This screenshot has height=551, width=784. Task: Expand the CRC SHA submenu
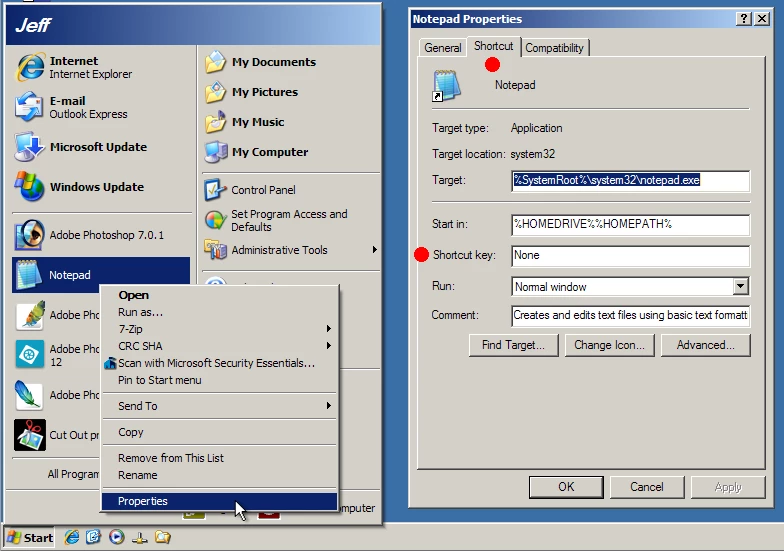tap(328, 346)
